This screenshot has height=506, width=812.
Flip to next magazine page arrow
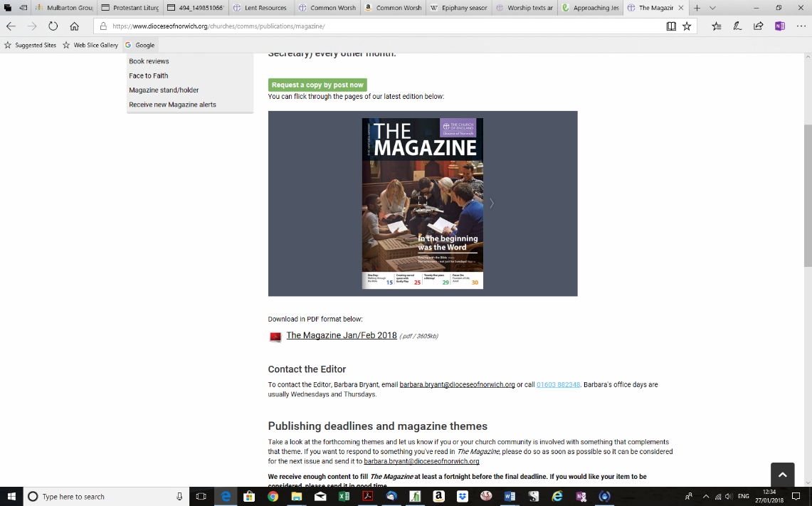coord(492,204)
